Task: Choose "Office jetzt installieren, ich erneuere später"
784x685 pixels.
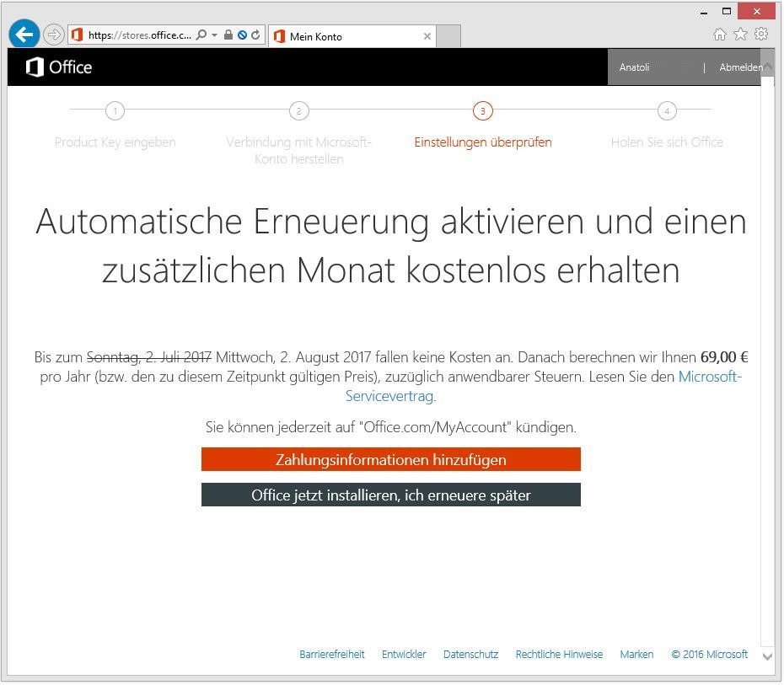Action: coord(390,495)
